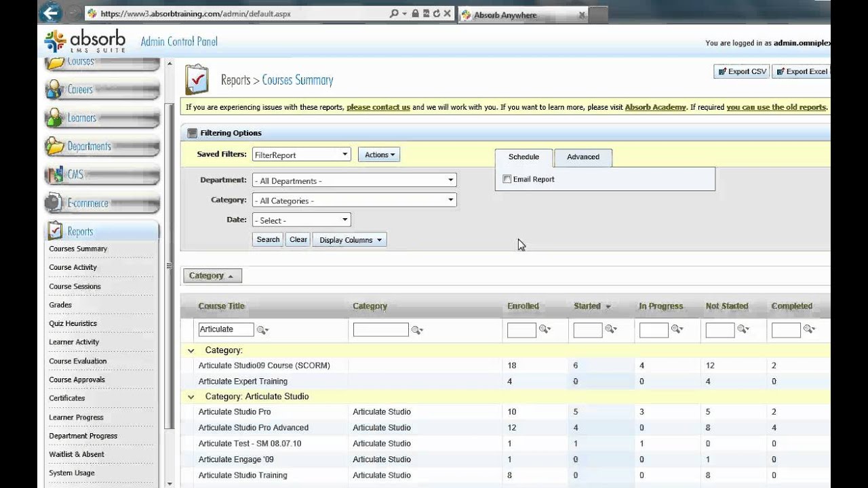
Task: Enable the Email Report checkbox
Action: click(507, 179)
